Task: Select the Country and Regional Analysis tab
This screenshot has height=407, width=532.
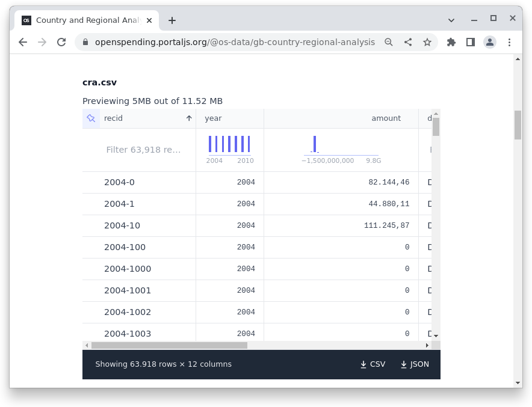Action: (87, 20)
